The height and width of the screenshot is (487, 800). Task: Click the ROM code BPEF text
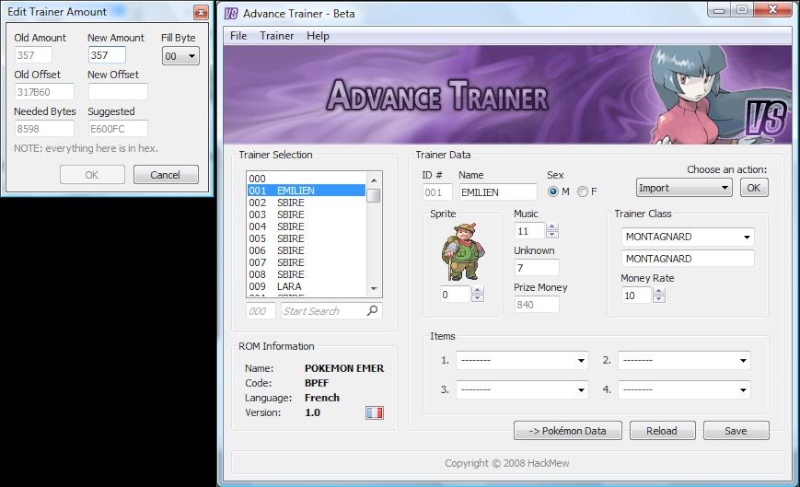(317, 383)
